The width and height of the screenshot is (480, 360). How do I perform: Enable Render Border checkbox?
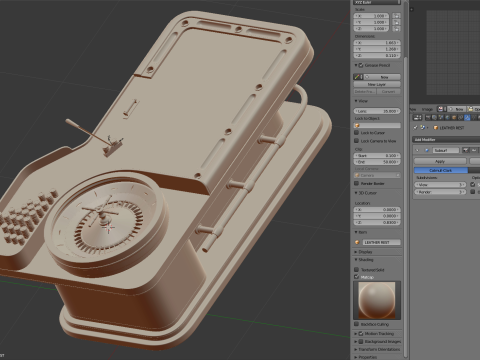click(x=356, y=183)
